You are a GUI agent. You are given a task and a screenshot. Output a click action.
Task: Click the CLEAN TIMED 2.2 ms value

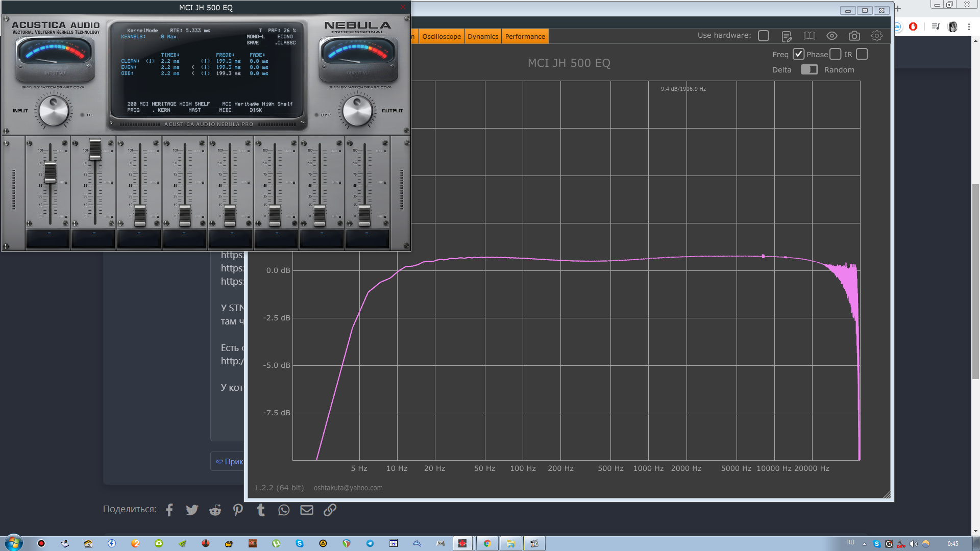click(x=170, y=61)
